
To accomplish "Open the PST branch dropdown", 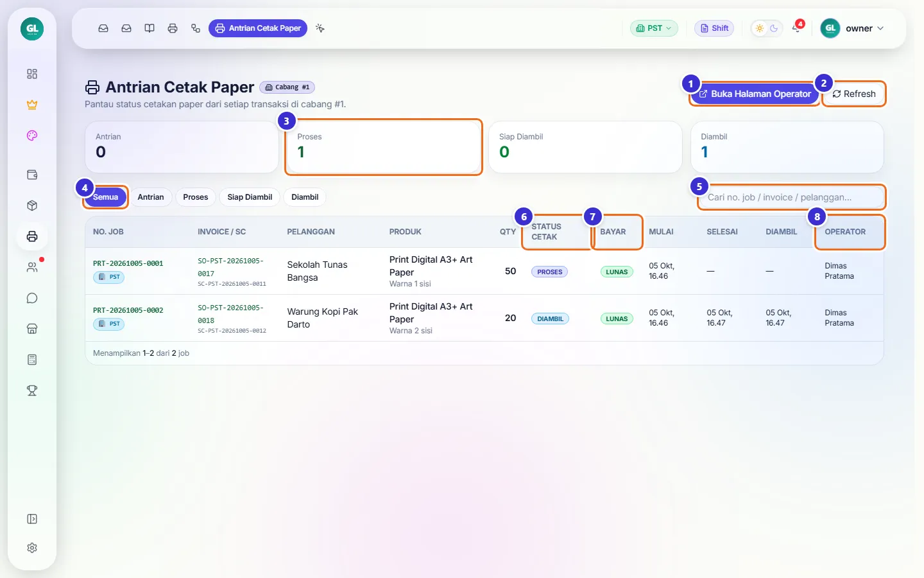I will [654, 28].
